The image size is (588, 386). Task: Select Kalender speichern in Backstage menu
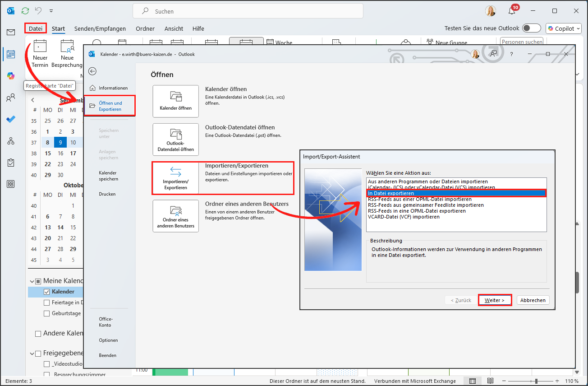point(110,176)
